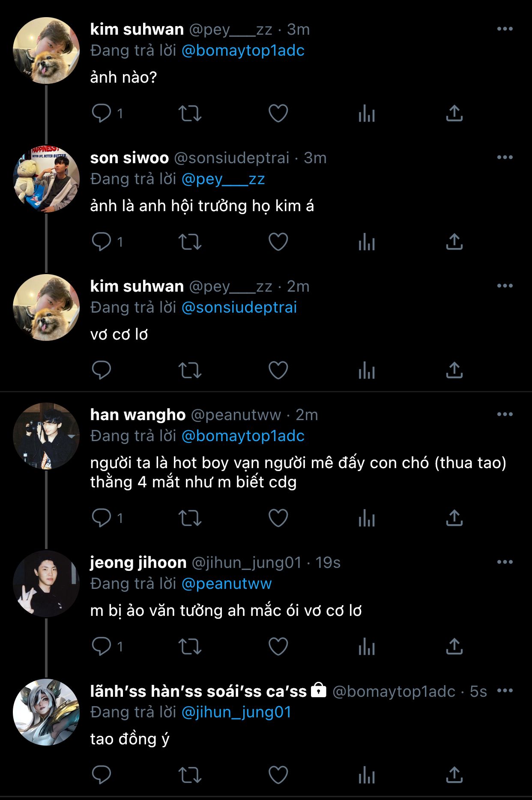Open the @jihun_jung01 mention link

[236, 712]
